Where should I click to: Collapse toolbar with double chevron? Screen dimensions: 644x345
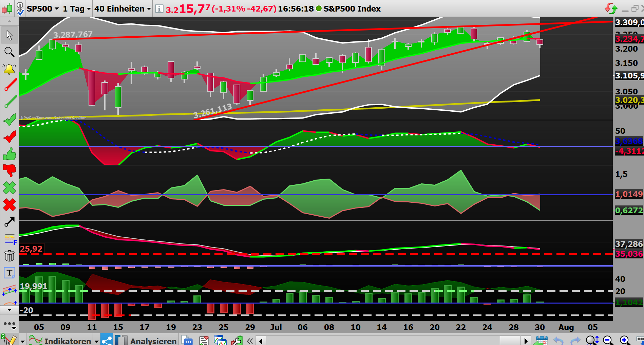click(250, 341)
